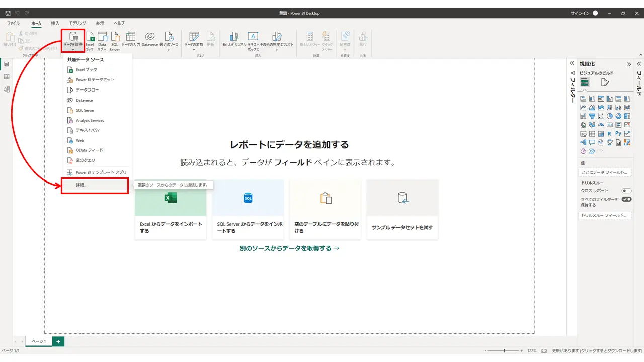This screenshot has width=644, height=362.
Task: Click the ここにデータ フィールド well
Action: point(605,173)
